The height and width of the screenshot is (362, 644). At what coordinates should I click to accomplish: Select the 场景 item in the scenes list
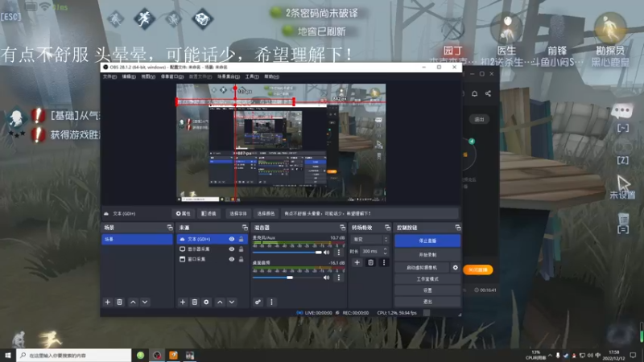click(x=137, y=239)
